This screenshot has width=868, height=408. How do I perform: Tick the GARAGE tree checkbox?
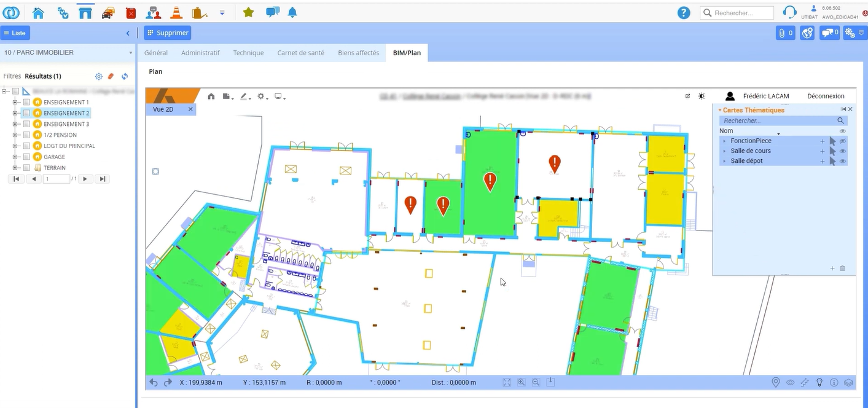(x=26, y=157)
